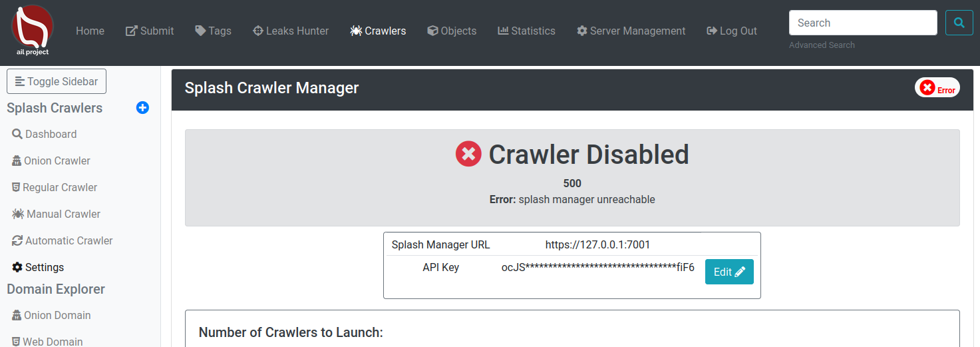Screen dimensions: 980x347
Task: Click the AIL project logo
Action: coord(32,30)
